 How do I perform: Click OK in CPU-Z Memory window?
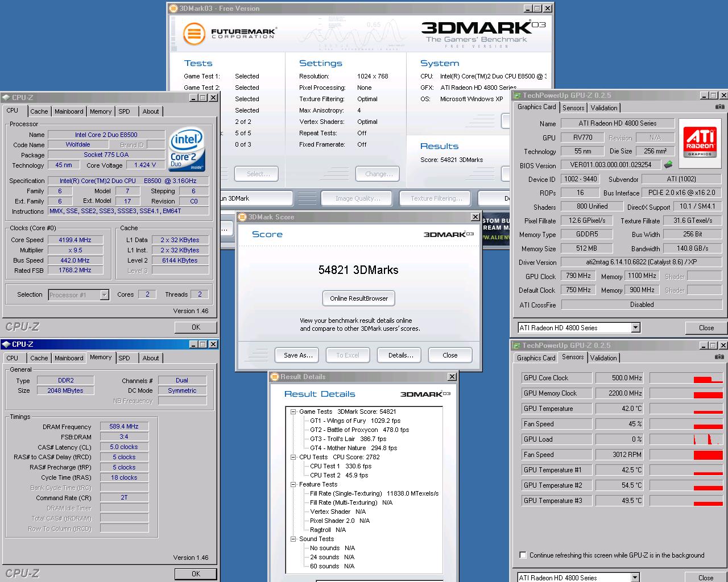coord(196,574)
